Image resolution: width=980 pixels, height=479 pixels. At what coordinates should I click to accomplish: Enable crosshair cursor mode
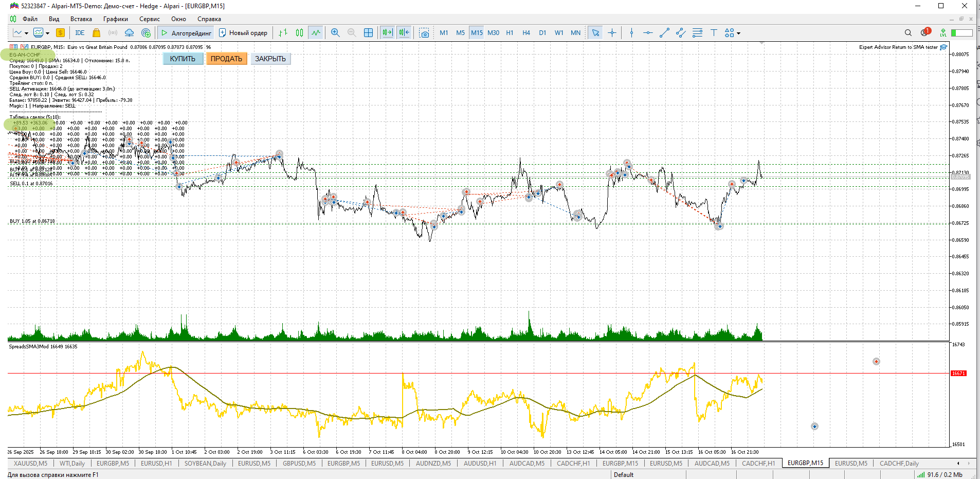[612, 33]
